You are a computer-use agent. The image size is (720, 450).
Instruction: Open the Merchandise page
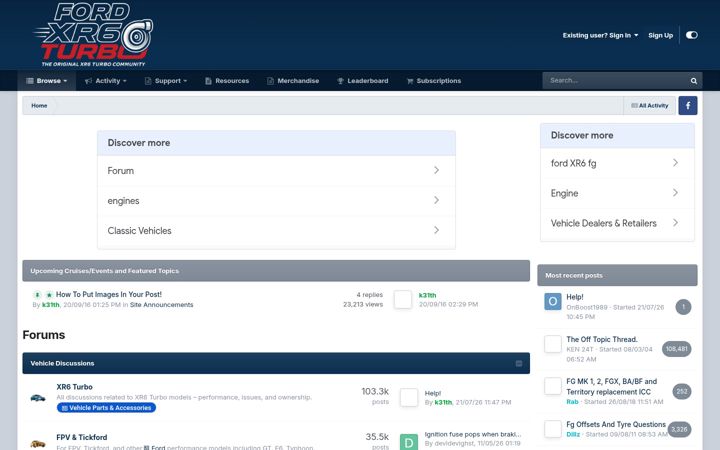click(293, 81)
